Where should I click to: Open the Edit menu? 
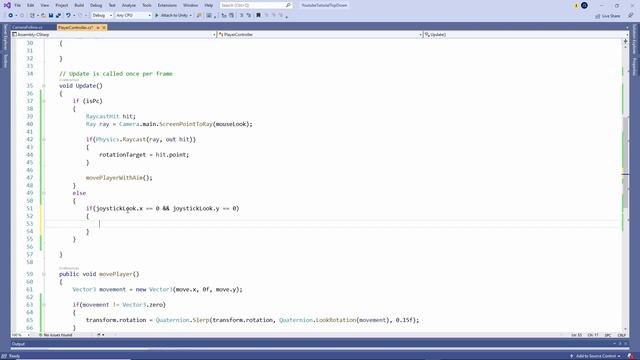point(31,5)
